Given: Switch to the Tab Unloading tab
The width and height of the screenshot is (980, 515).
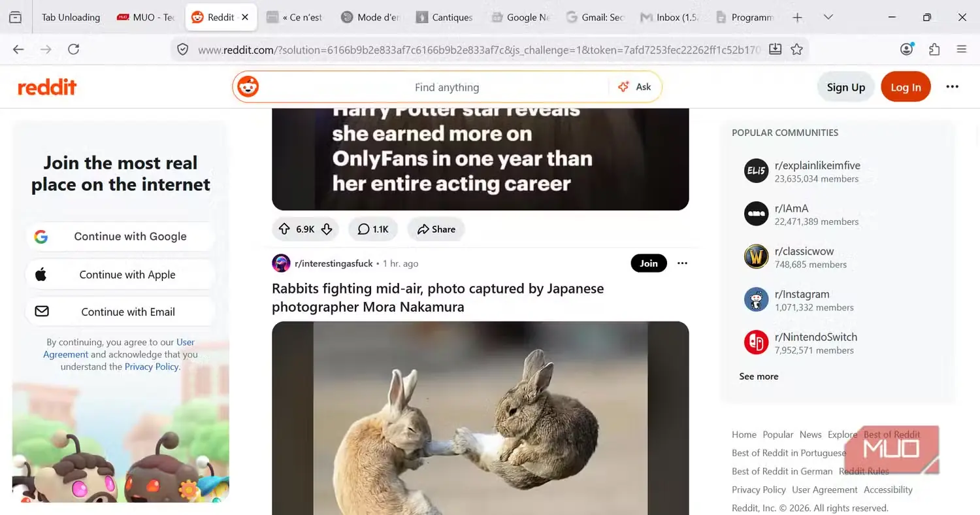Looking at the screenshot, I should click(x=71, y=18).
